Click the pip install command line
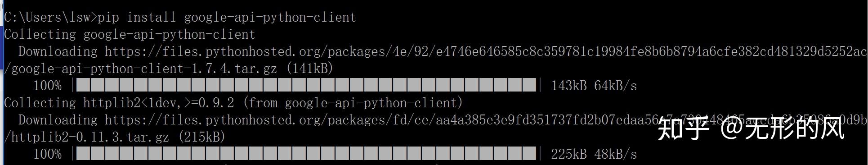 [x=180, y=17]
